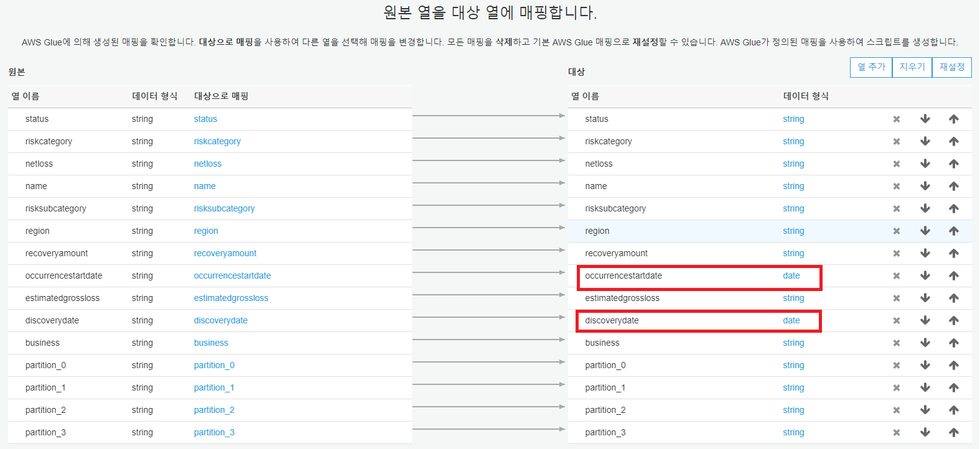This screenshot has height=449, width=980.
Task: Open mapping target link for recoveryamount source
Action: tap(225, 254)
